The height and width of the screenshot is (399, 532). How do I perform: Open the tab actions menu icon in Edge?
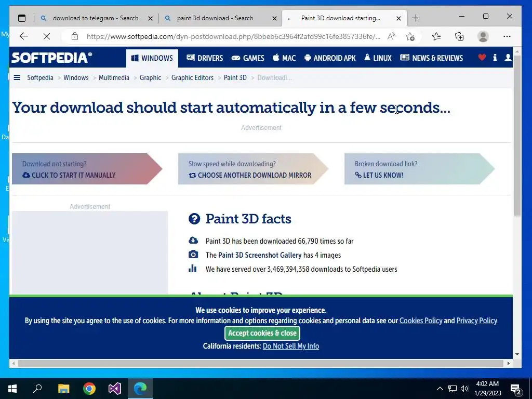[x=22, y=18]
